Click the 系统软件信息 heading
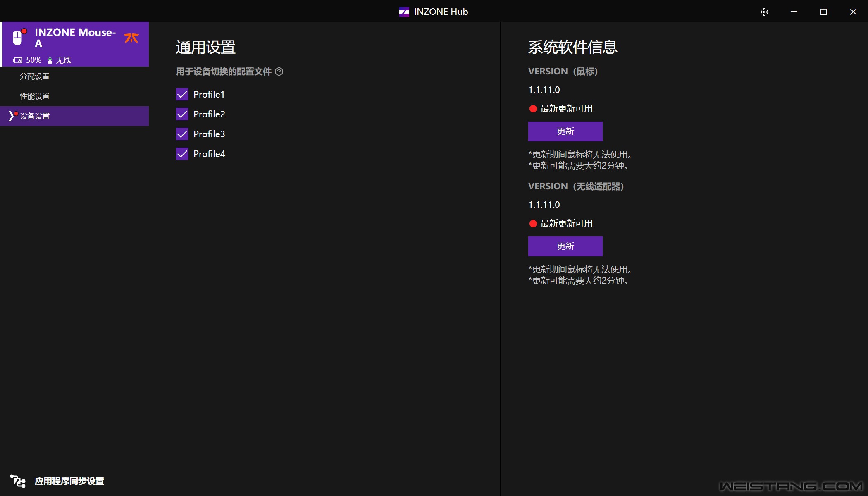868x496 pixels. coord(573,47)
